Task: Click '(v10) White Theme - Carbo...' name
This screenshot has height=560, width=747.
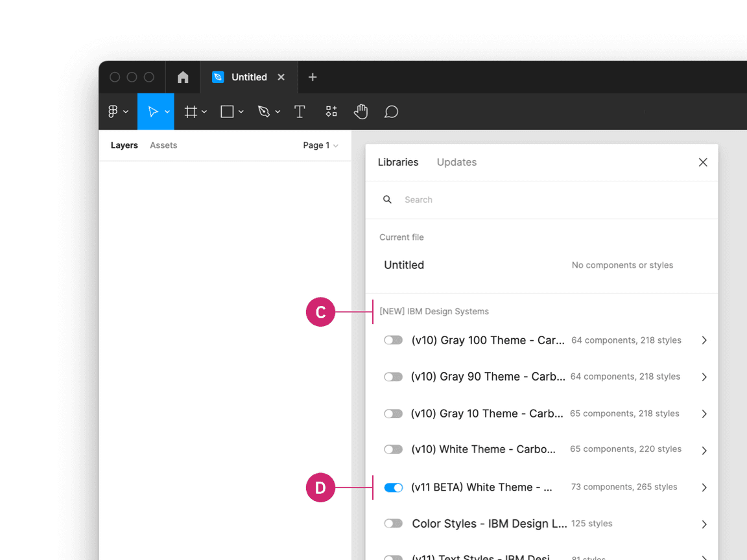Action: pos(484,449)
